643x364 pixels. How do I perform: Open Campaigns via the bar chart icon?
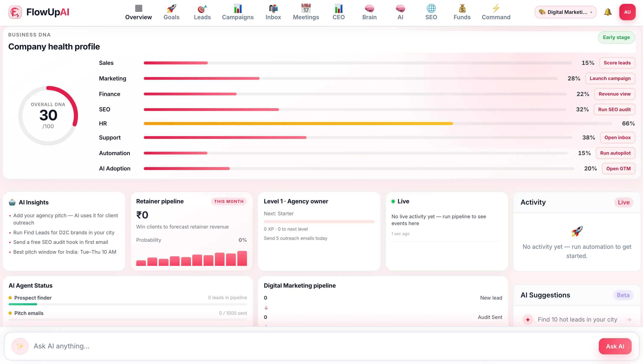[x=238, y=9]
